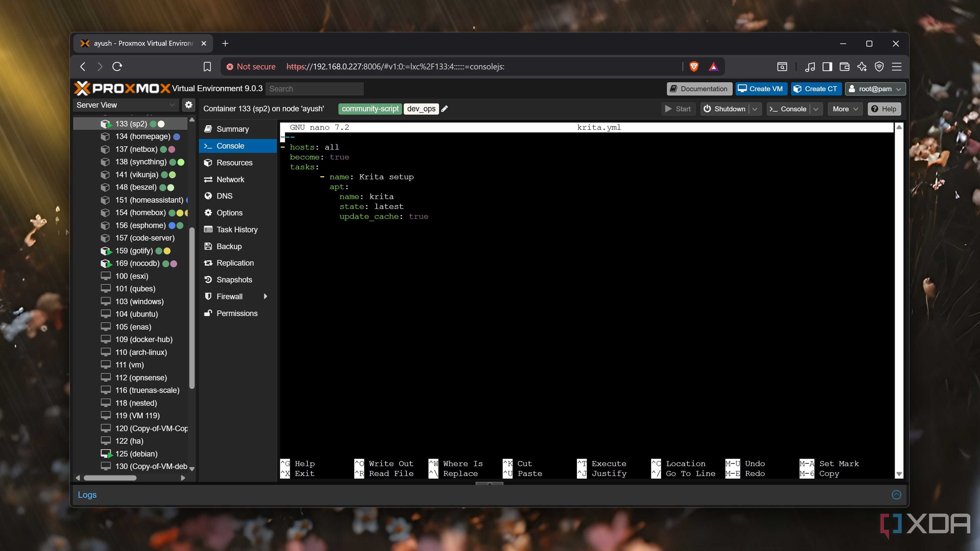Click the Proxmox logo
The image size is (980, 551).
click(122, 88)
